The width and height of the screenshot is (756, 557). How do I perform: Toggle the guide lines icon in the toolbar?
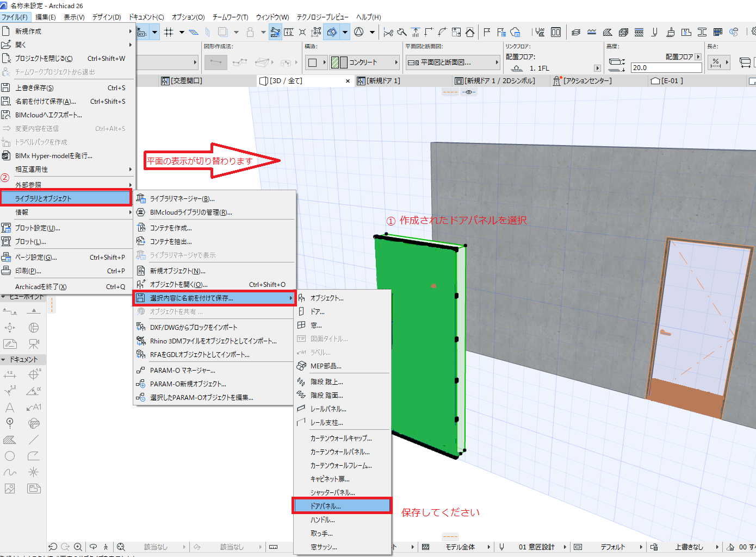coord(193,32)
